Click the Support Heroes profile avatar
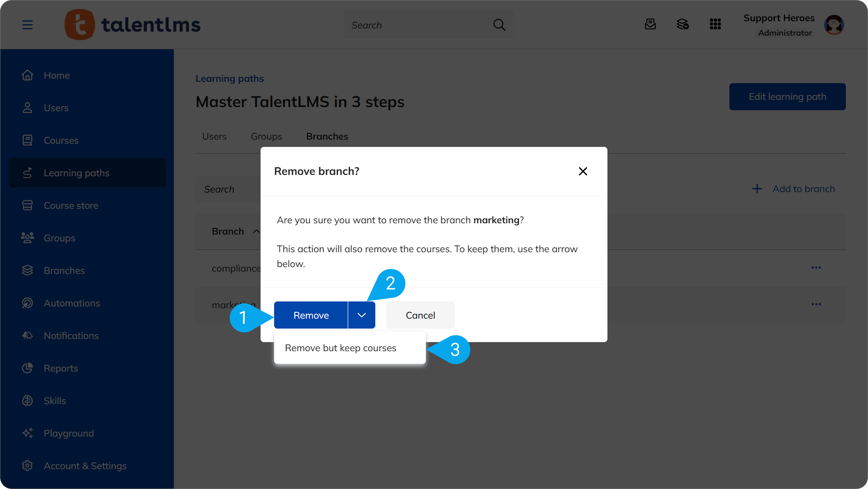The image size is (868, 489). pyautogui.click(x=834, y=25)
